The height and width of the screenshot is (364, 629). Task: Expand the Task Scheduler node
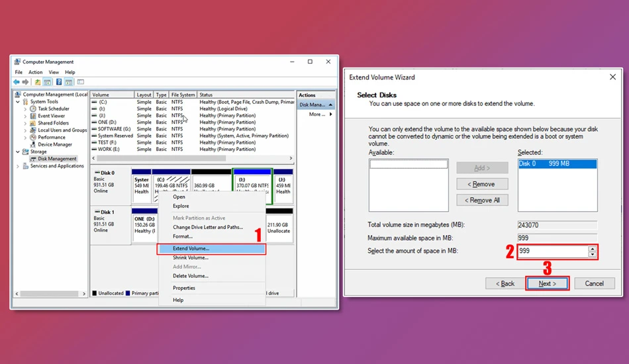[x=25, y=109]
